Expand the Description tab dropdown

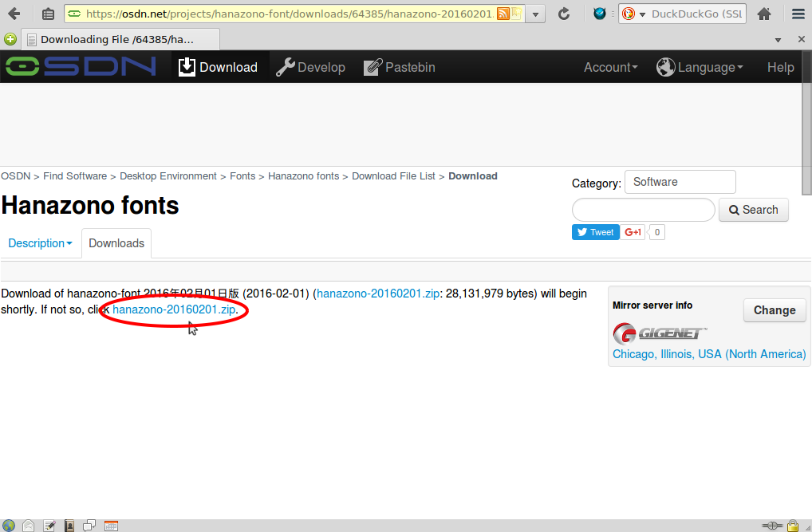click(x=41, y=243)
